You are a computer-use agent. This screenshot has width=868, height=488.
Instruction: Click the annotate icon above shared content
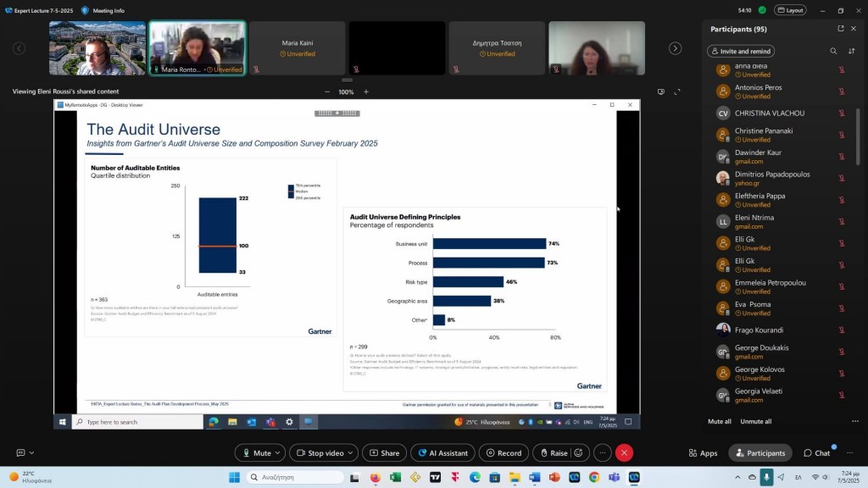pos(661,91)
